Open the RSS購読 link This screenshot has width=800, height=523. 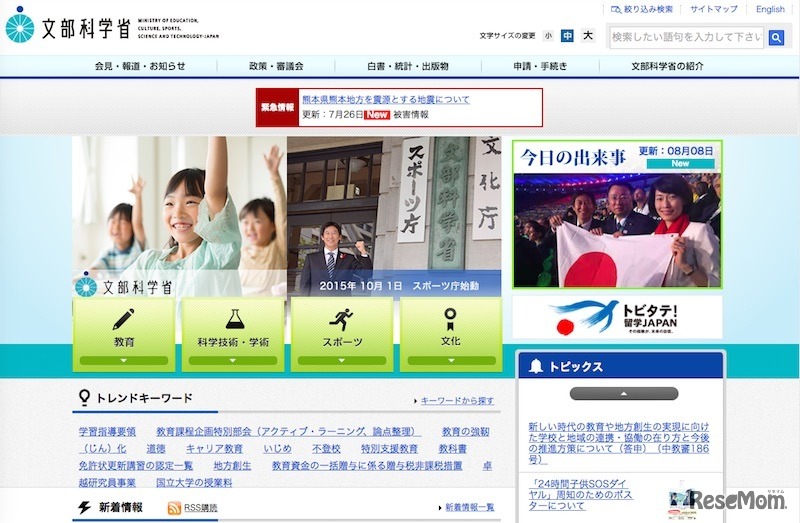pyautogui.click(x=201, y=508)
